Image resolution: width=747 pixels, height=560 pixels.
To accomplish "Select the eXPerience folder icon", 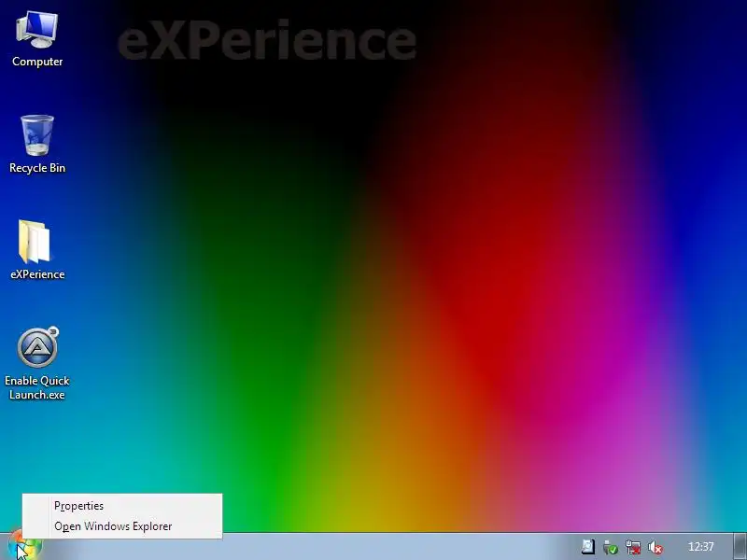I will pyautogui.click(x=37, y=249).
